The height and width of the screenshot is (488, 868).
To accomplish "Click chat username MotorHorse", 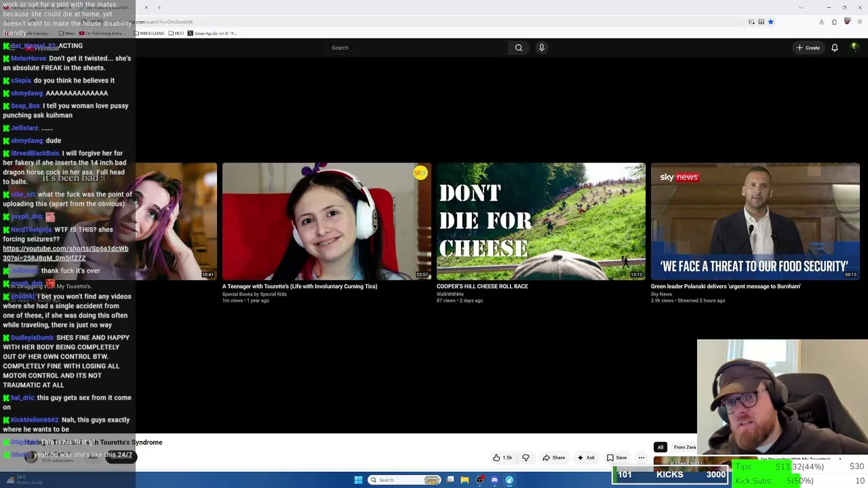I will point(28,58).
